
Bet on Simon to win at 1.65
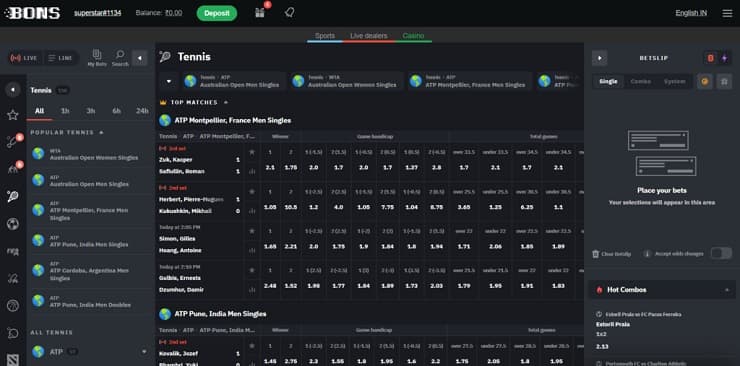pos(270,246)
